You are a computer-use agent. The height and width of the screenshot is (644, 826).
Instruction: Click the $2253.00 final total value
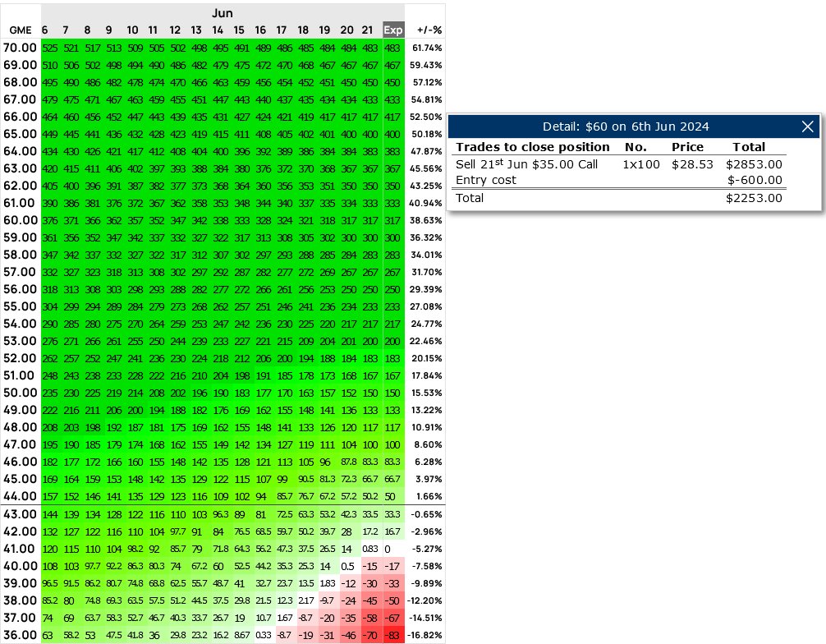[x=754, y=198]
